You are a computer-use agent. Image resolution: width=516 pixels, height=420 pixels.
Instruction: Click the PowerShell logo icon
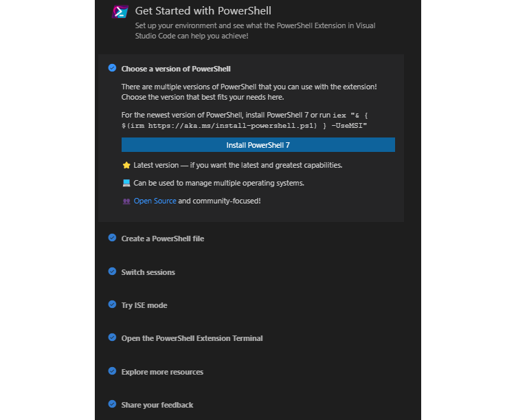[x=121, y=12]
